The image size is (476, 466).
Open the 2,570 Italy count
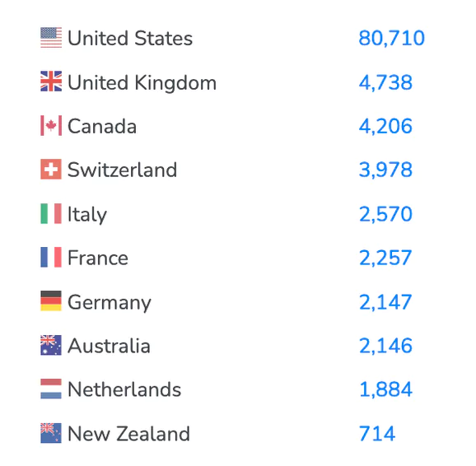385,214
